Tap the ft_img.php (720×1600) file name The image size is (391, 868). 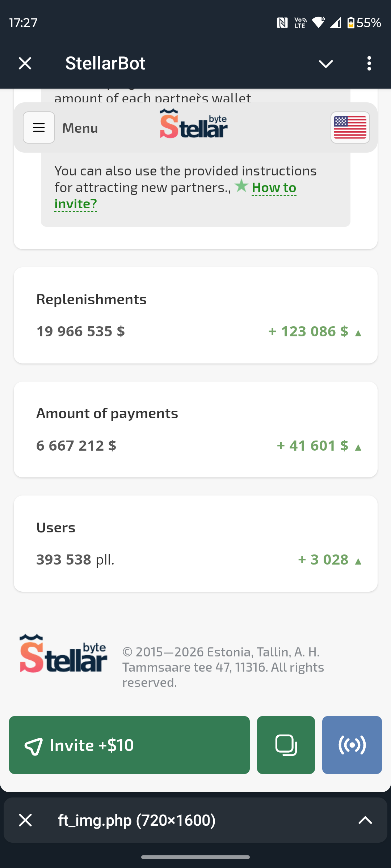click(137, 820)
